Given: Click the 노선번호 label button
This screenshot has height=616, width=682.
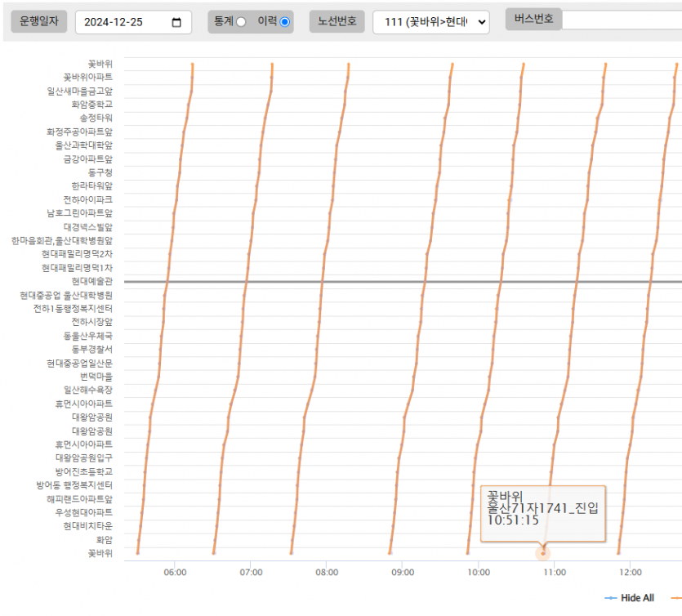Looking at the screenshot, I should coord(337,22).
